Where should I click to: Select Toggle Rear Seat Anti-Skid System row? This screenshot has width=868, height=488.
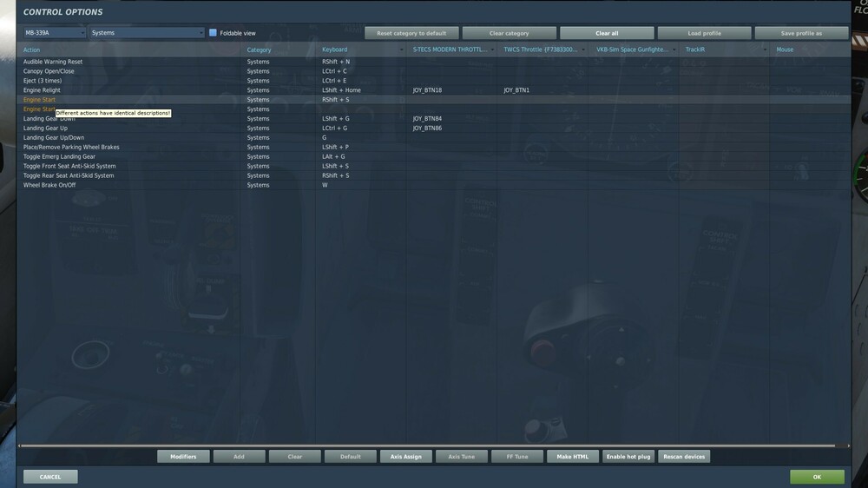click(x=433, y=175)
